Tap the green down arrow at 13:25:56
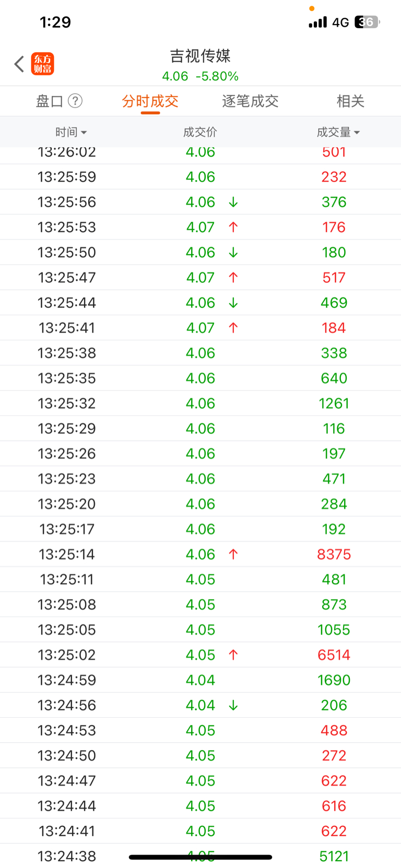401x868 pixels. (x=233, y=202)
